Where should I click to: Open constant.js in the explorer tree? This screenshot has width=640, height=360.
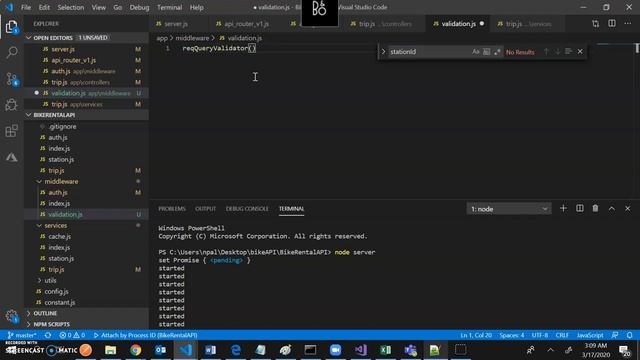60,302
